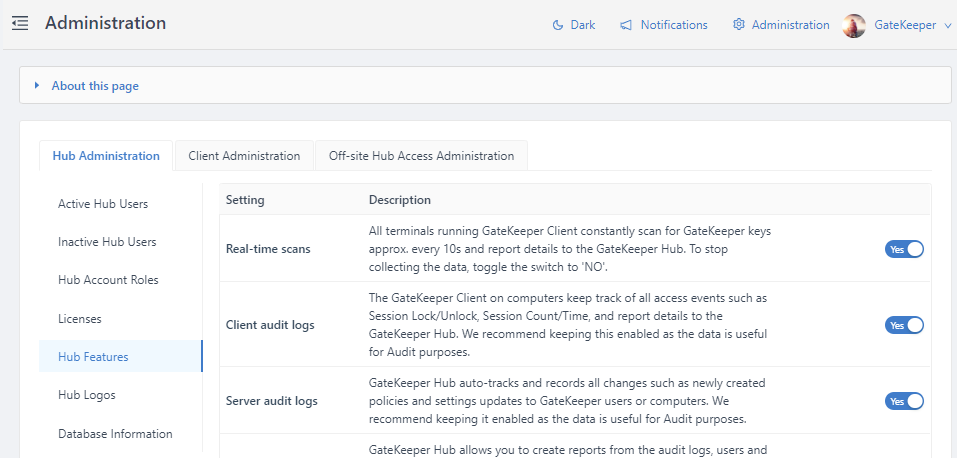
Task: Select the Hub Administration tab
Action: [x=105, y=156]
